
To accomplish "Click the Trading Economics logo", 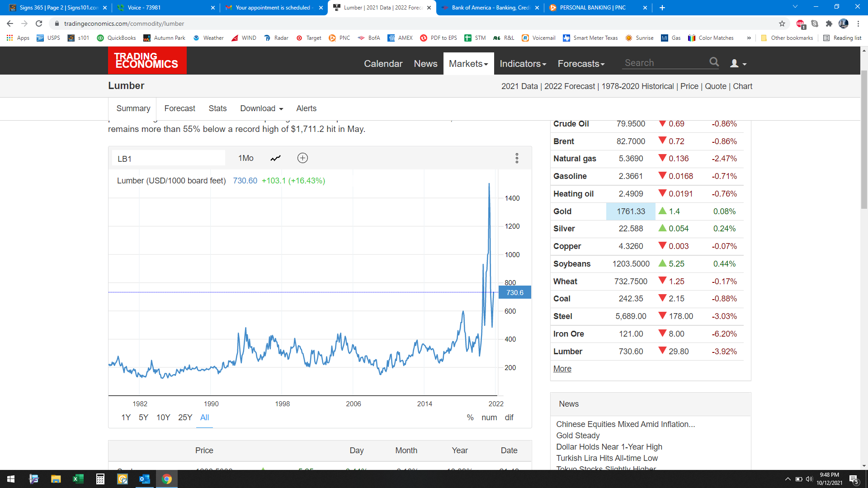I will 147,60.
